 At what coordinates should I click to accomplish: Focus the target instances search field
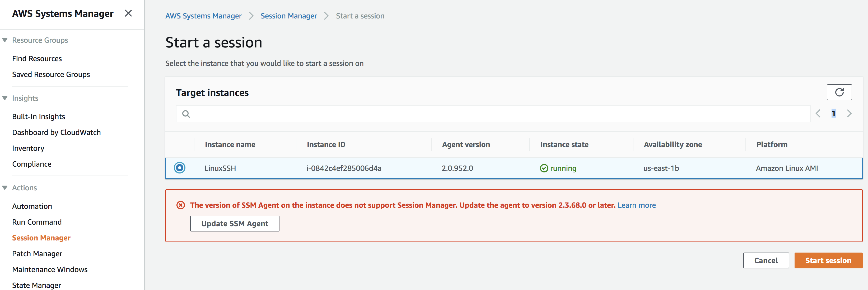coord(499,114)
